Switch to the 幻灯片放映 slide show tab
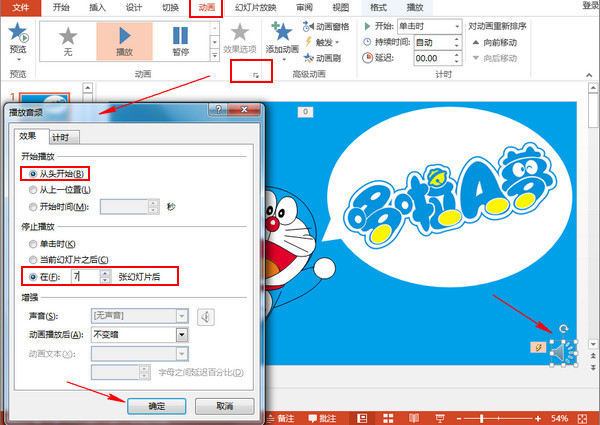The width and height of the screenshot is (600, 425). click(256, 8)
